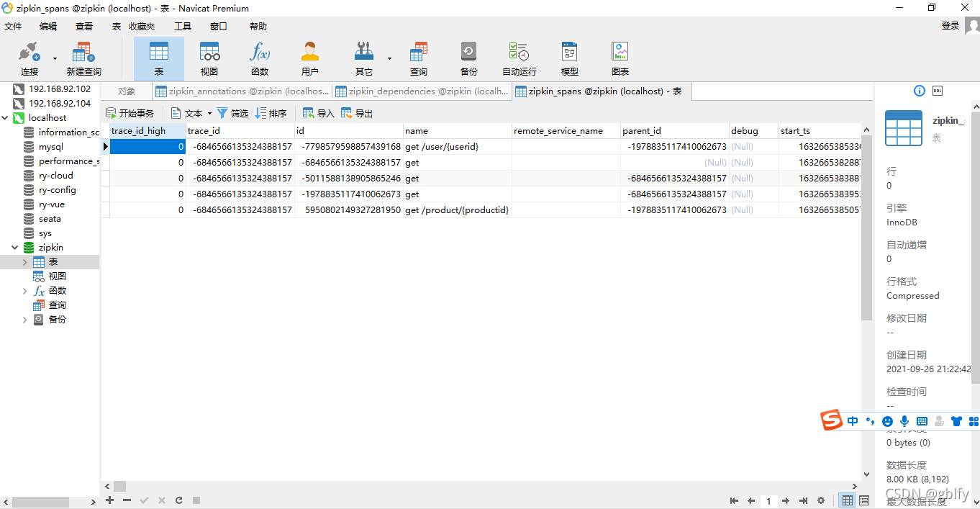
Task: Open the 用户 (User) toolbar icon
Action: tap(310, 58)
